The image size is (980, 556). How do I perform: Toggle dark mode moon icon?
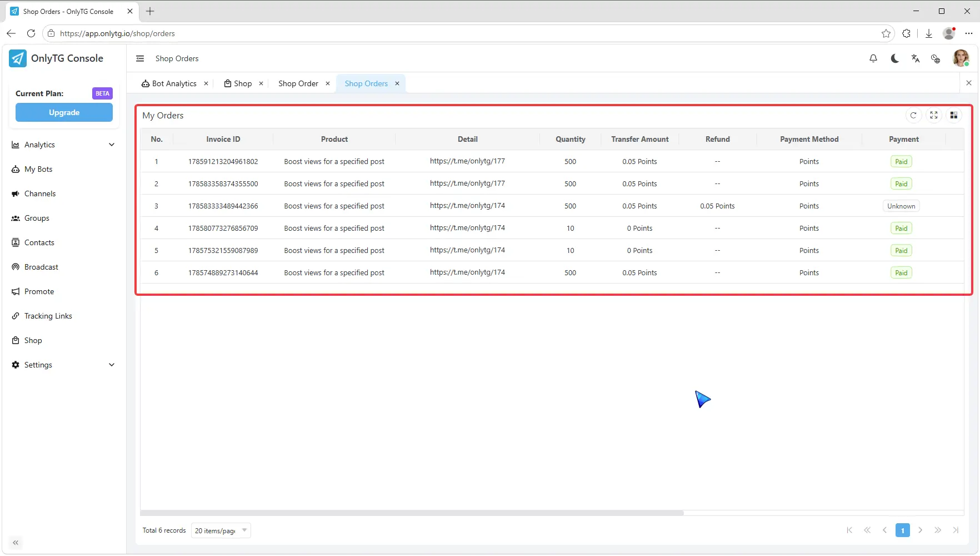[894, 58]
